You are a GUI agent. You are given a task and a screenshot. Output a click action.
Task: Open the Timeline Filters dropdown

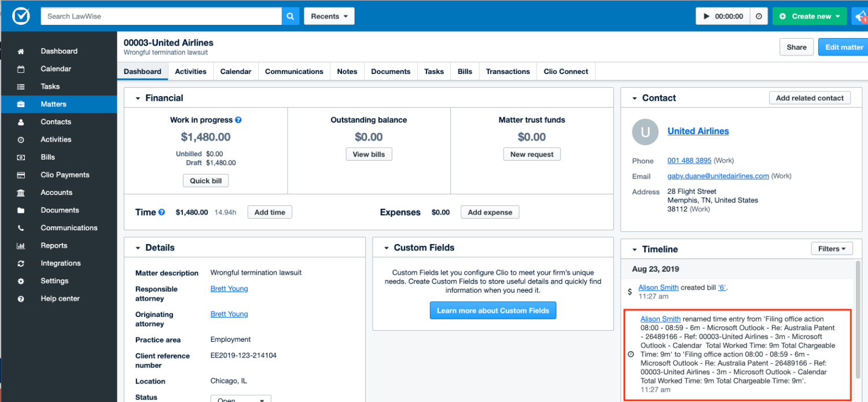[832, 248]
